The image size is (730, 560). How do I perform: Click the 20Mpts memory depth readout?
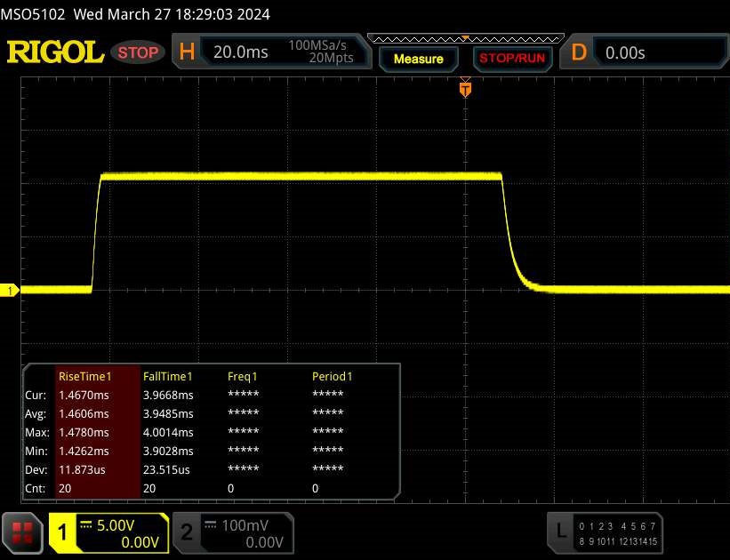pyautogui.click(x=331, y=58)
